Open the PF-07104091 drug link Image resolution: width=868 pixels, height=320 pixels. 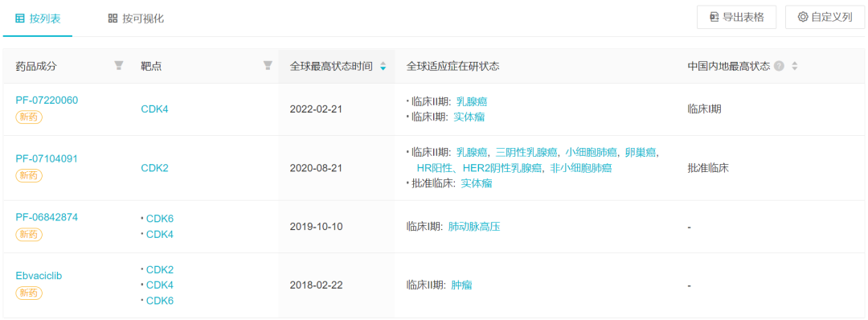click(47, 159)
